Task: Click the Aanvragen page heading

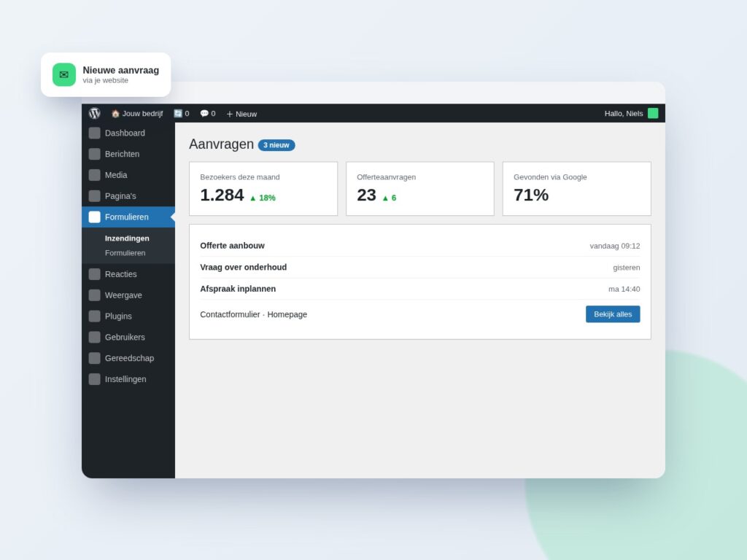Action: tap(221, 144)
